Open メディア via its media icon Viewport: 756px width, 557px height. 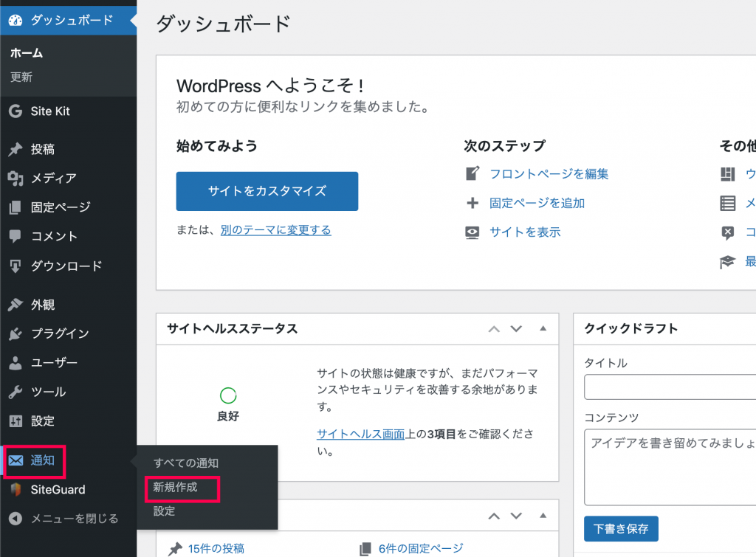pyautogui.click(x=16, y=179)
